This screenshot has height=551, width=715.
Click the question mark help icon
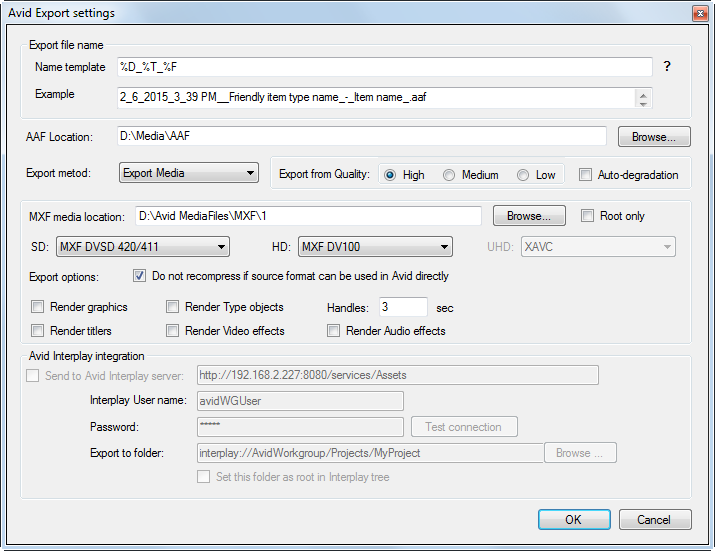[x=667, y=67]
